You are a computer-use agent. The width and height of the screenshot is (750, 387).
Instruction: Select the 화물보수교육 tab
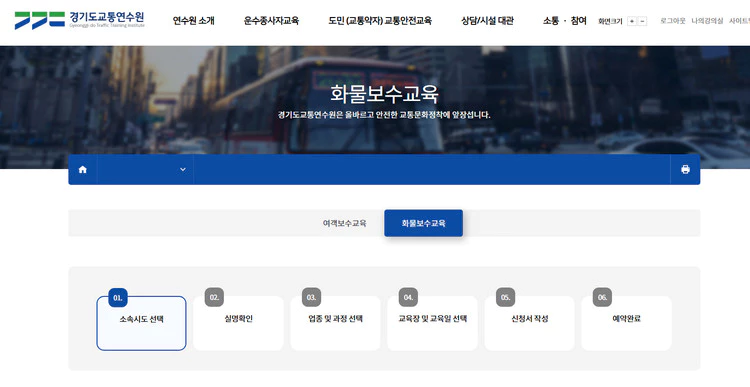[x=423, y=223]
